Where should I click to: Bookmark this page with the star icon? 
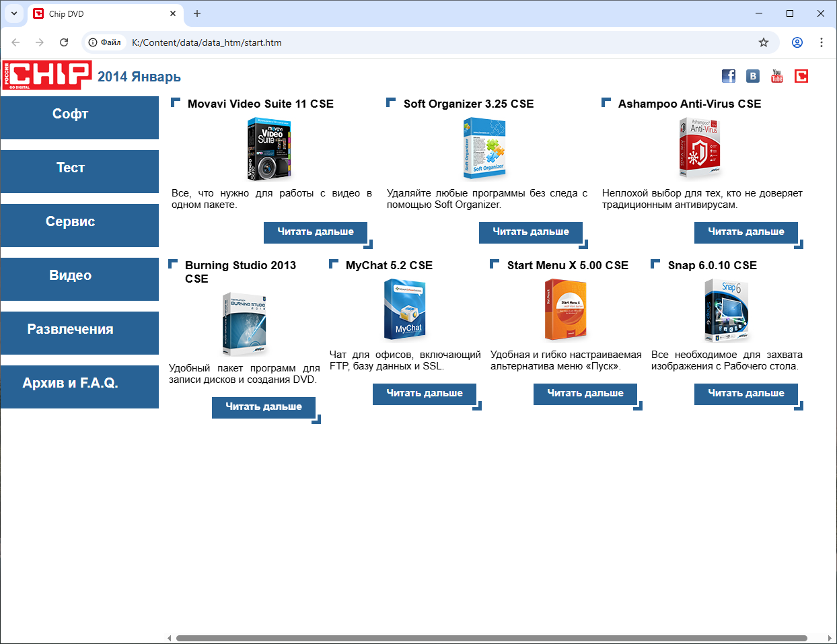764,42
